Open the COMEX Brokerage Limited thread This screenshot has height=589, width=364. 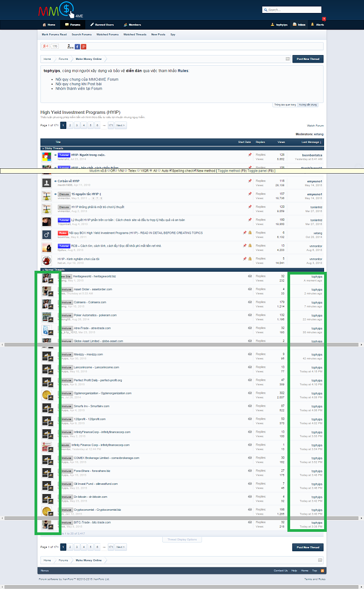click(x=106, y=458)
